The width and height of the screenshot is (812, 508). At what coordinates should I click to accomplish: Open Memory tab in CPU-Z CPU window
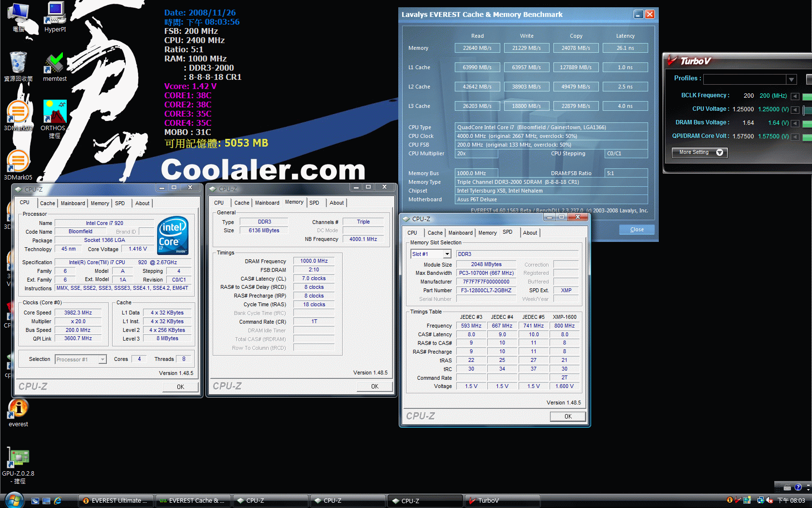pos(100,203)
